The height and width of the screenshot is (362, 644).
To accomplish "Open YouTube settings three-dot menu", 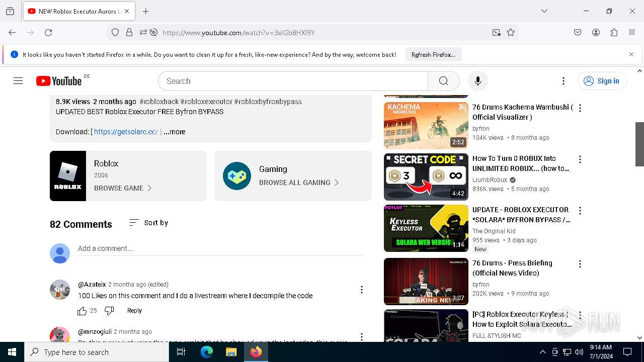I will pos(563,81).
